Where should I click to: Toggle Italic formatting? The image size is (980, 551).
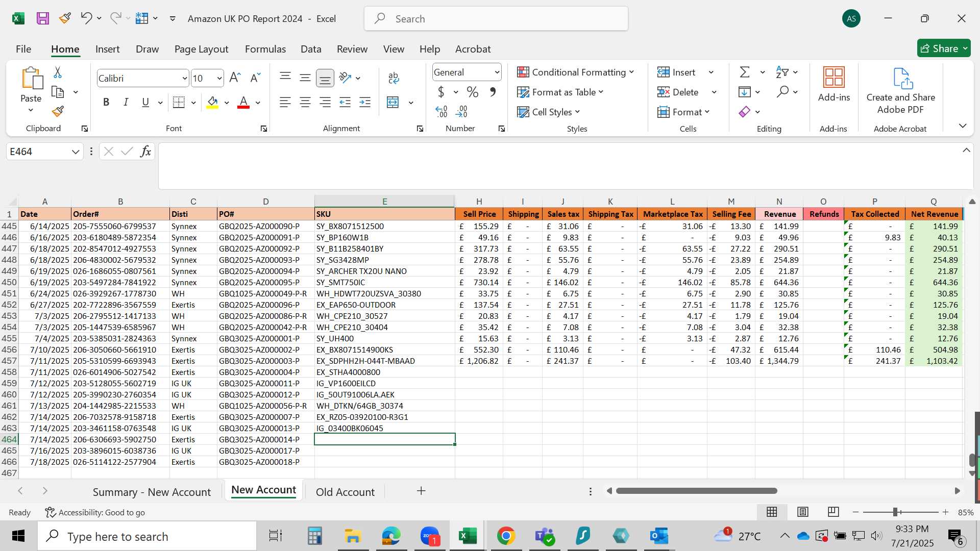[x=126, y=102]
